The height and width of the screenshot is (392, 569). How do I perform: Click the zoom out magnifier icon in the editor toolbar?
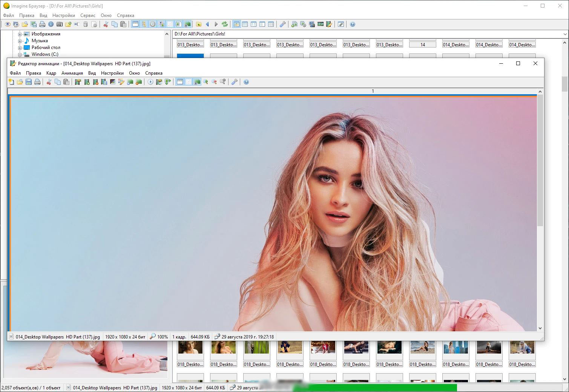pyautogui.click(x=214, y=82)
